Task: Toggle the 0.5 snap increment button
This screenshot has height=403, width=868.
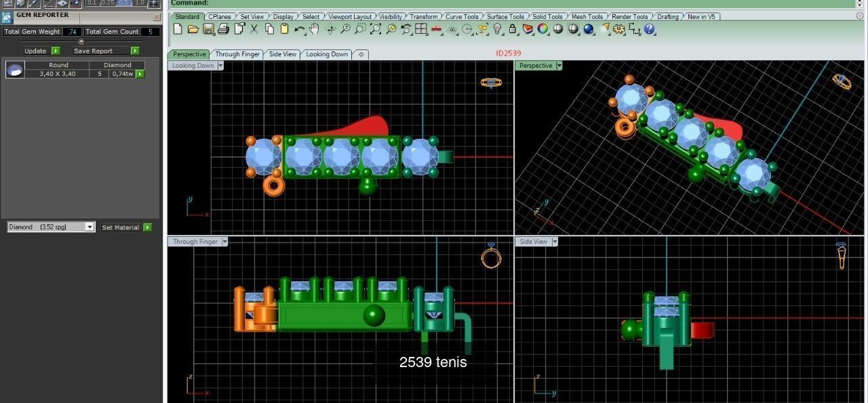Action: pyautogui.click(x=124, y=3)
